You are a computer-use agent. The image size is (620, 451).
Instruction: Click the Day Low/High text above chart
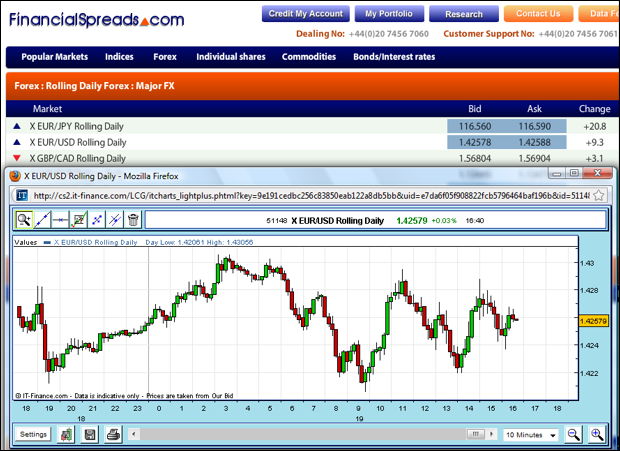point(199,242)
